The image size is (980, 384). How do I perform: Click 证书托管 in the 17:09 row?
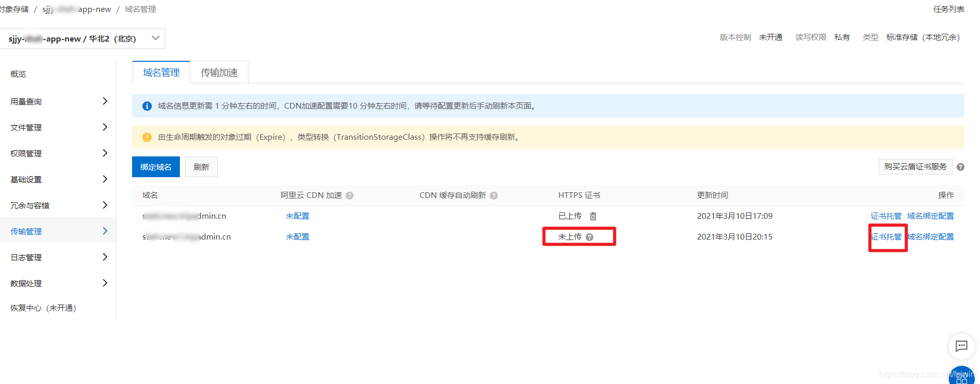(886, 216)
